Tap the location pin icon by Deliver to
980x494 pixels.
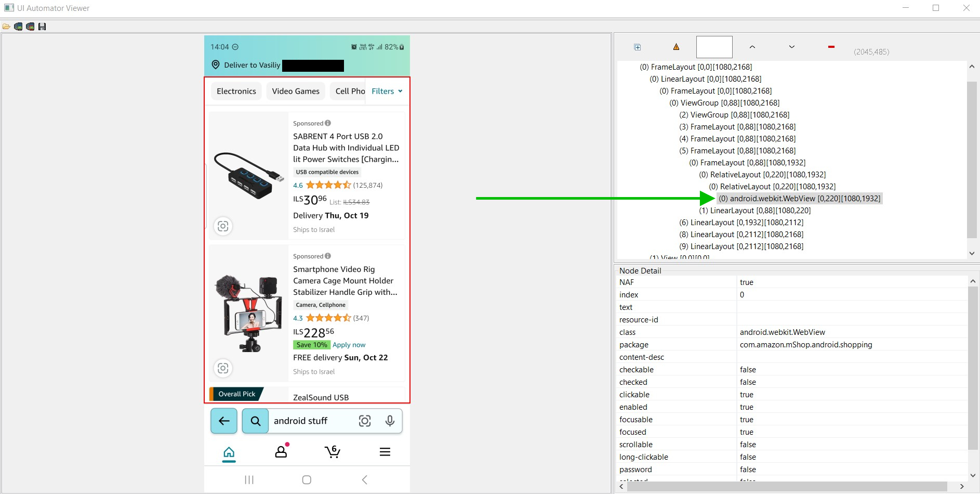point(216,64)
